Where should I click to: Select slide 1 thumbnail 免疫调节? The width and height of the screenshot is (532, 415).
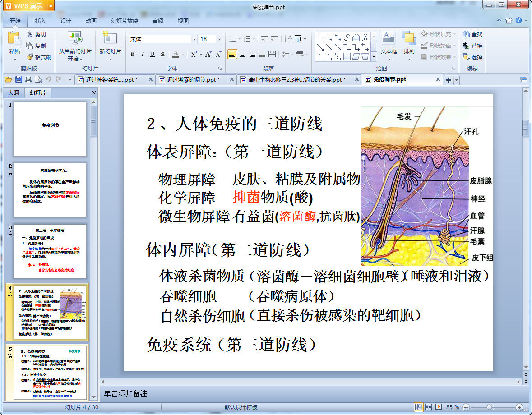pos(50,129)
